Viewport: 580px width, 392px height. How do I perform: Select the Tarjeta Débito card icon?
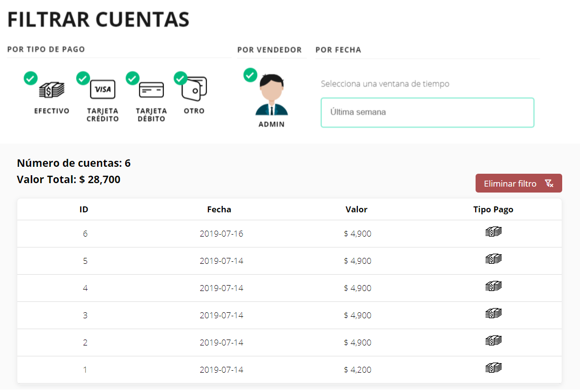click(x=151, y=90)
